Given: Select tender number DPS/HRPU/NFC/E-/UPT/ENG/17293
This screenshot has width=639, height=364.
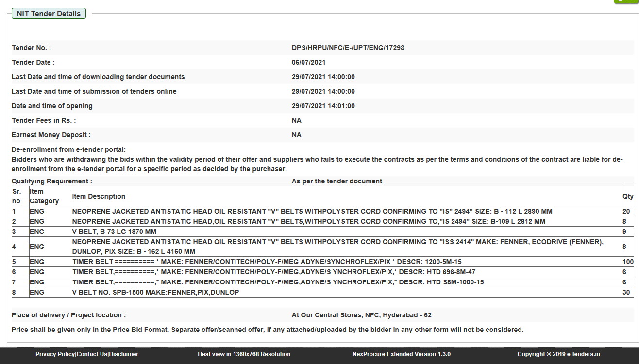Looking at the screenshot, I should click(348, 48).
